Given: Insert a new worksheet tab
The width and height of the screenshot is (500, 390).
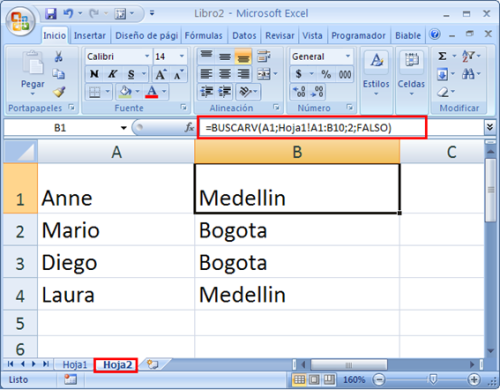Looking at the screenshot, I should pos(153,364).
